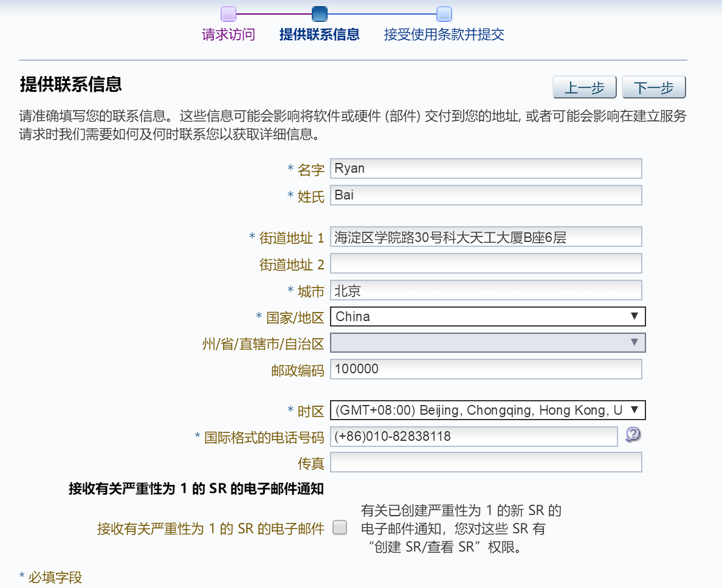The width and height of the screenshot is (722, 588).
Task: Select the 名字 field containing Ryan
Action: pyautogui.click(x=486, y=168)
